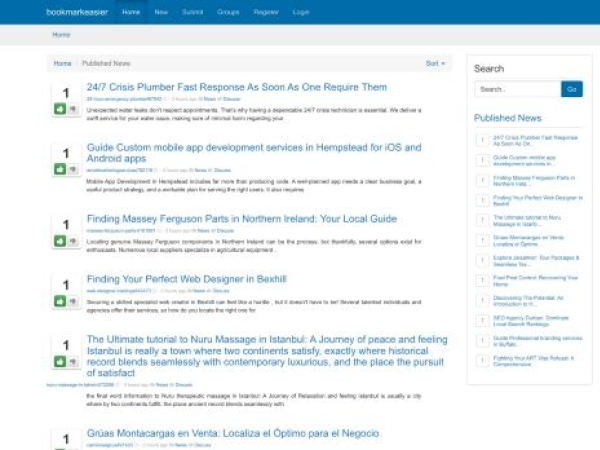This screenshot has width=600, height=450.
Task: Downvote the Web Designer in Bexhill post
Action: click(73, 301)
